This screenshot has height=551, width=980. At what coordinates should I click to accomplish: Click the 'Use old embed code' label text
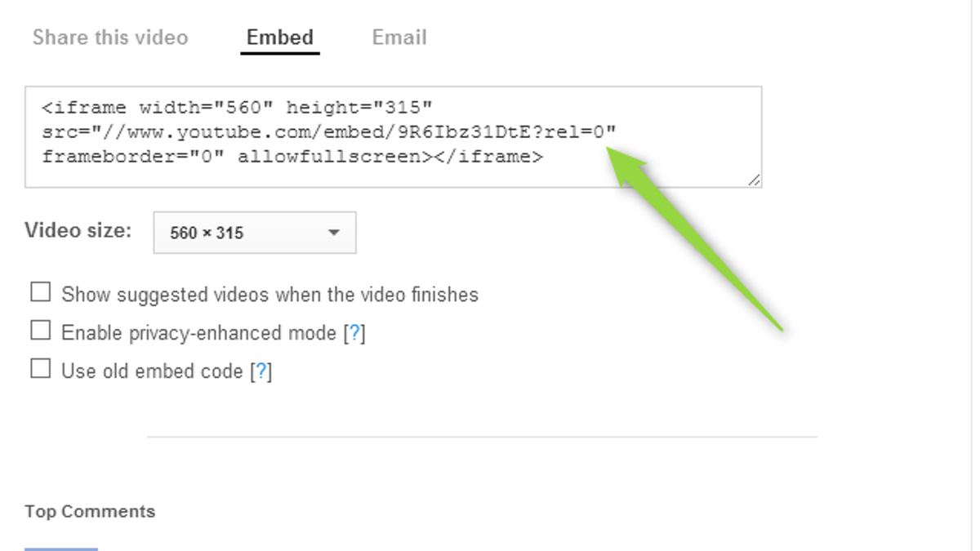pos(152,371)
